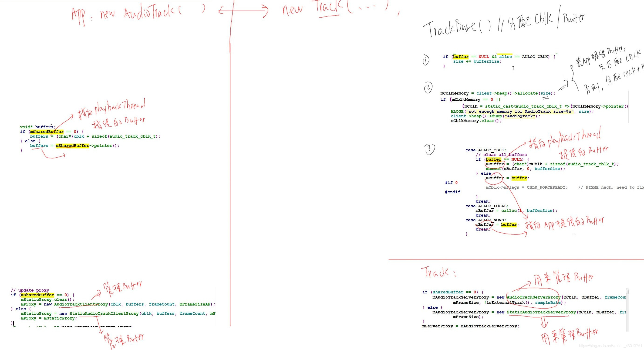Image resolution: width=644 pixels, height=350 pixels.
Task: Click 'buffers = mSharedBuffer->pointer();' line
Action: pos(75,146)
